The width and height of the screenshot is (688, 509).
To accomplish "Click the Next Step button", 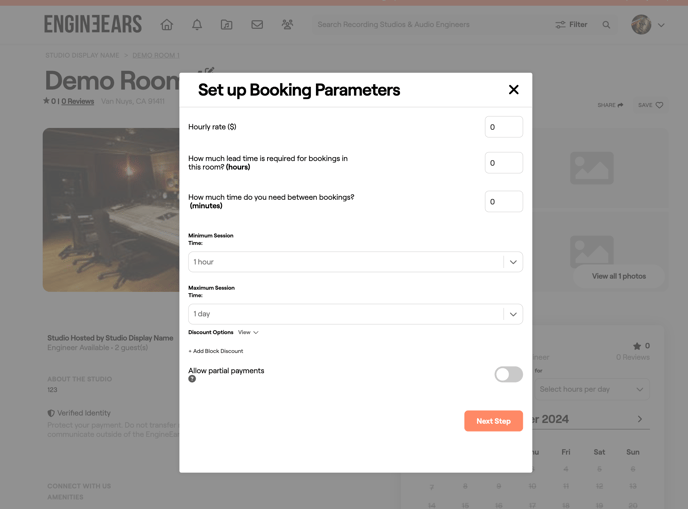I will (x=493, y=421).
